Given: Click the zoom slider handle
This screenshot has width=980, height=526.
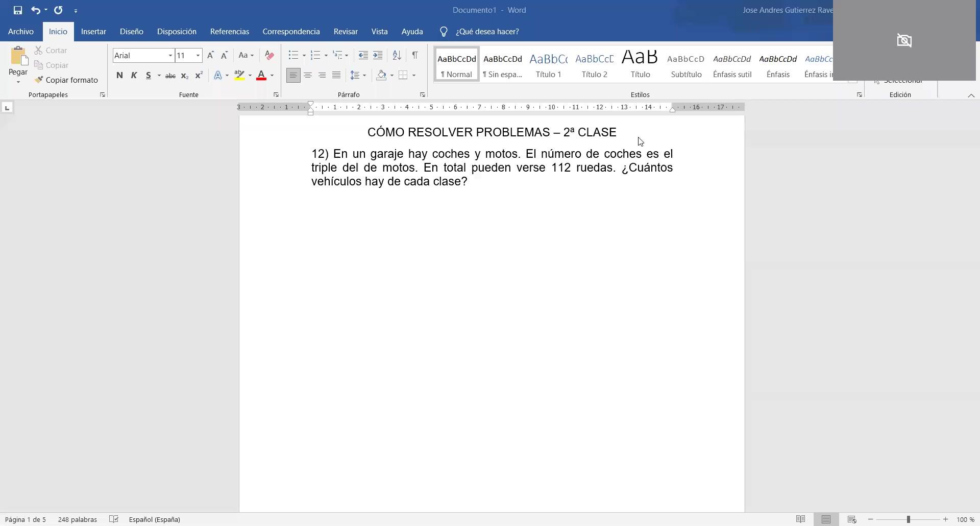Looking at the screenshot, I should click(909, 519).
